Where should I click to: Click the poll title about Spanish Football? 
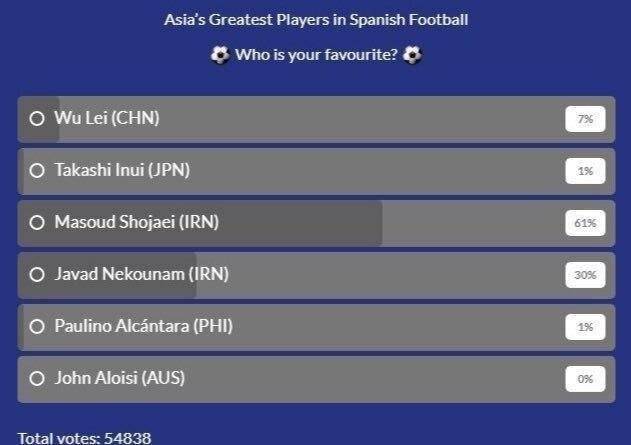[x=316, y=20]
